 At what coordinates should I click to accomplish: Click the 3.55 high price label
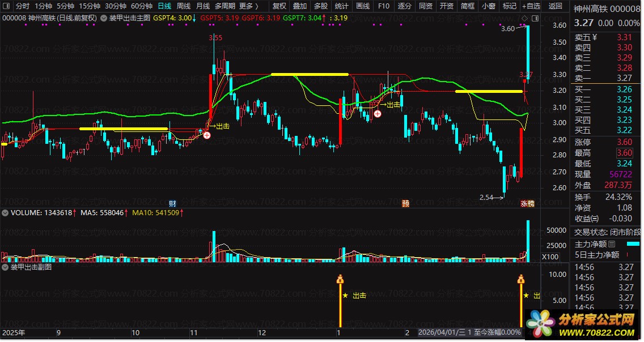click(215, 38)
